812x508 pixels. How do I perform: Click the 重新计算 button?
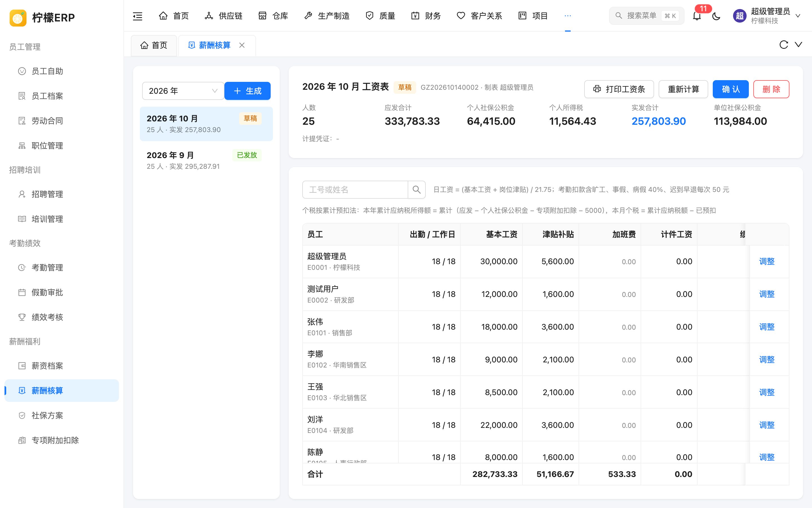[683, 89]
